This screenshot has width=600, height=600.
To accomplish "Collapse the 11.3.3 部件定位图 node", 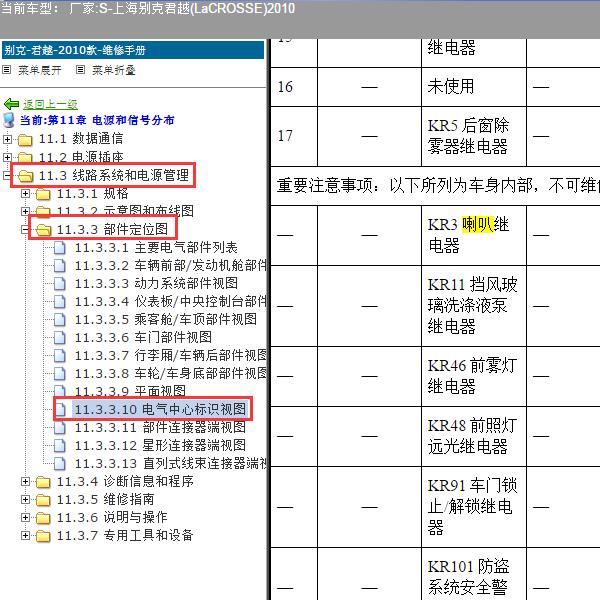I will [x=25, y=230].
